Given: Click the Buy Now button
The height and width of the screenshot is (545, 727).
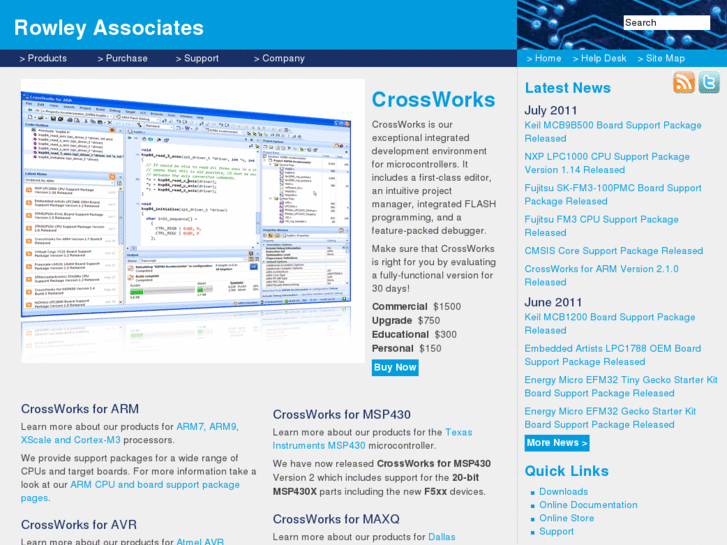Looking at the screenshot, I should click(395, 367).
